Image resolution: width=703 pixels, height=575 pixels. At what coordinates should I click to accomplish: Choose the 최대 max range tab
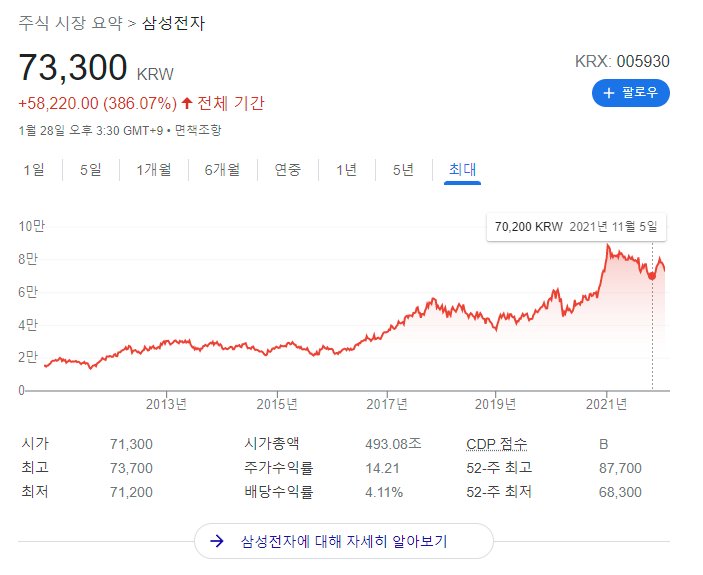tap(462, 170)
